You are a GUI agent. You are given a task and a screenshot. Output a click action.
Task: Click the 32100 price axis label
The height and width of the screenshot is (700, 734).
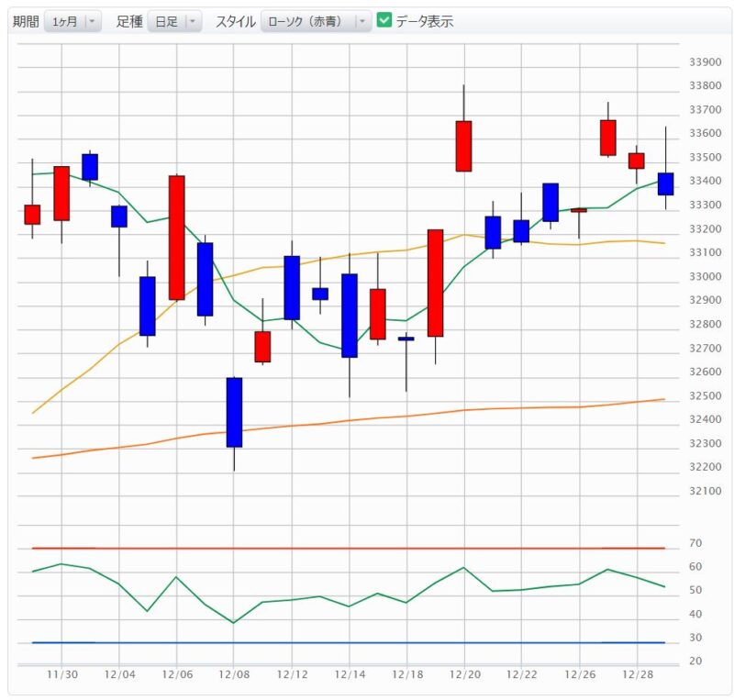coord(703,492)
